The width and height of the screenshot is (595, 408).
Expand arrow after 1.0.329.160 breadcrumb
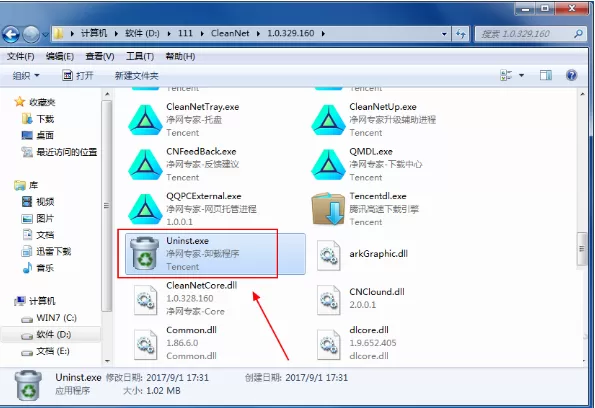coord(323,33)
